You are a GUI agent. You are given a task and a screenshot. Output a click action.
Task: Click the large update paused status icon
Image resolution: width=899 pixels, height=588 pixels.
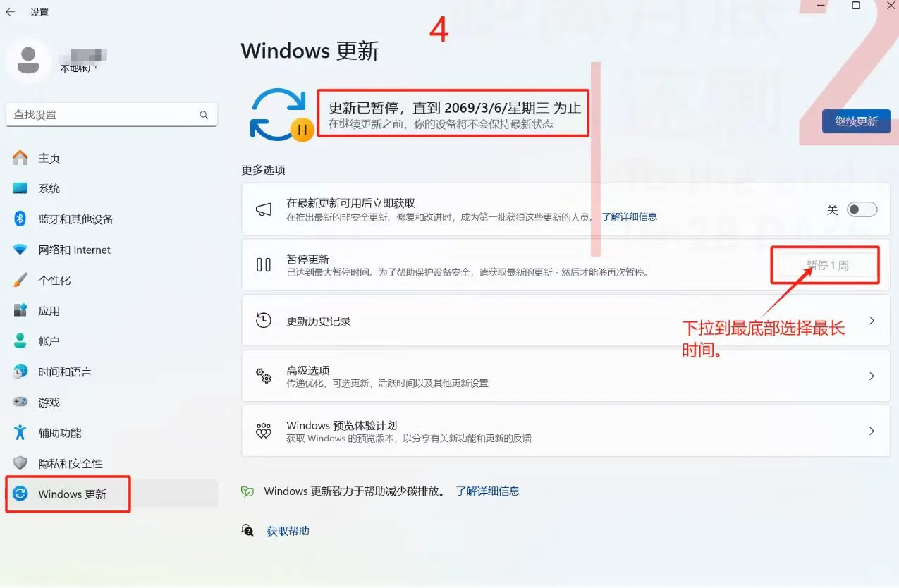click(x=281, y=114)
